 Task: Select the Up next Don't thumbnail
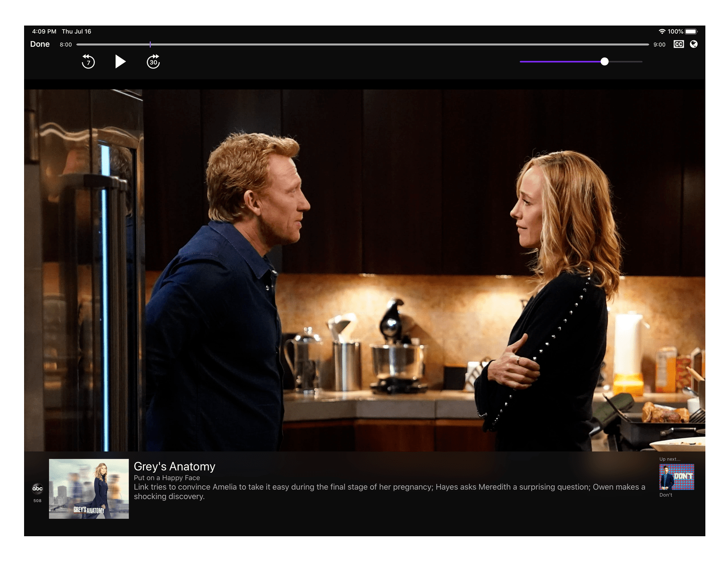676,477
